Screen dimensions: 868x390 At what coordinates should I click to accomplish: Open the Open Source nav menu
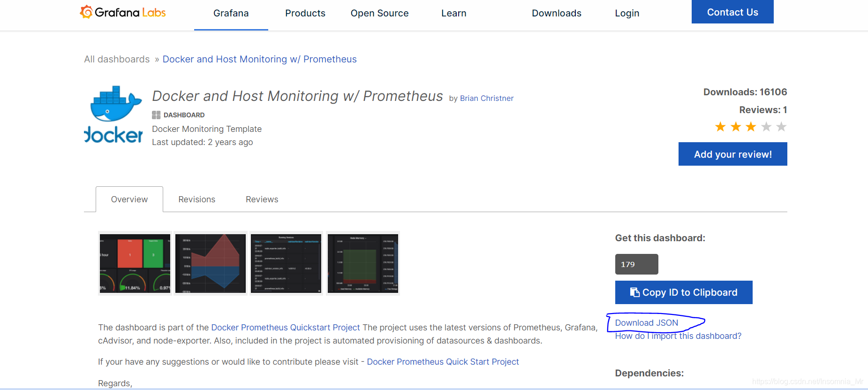(379, 13)
